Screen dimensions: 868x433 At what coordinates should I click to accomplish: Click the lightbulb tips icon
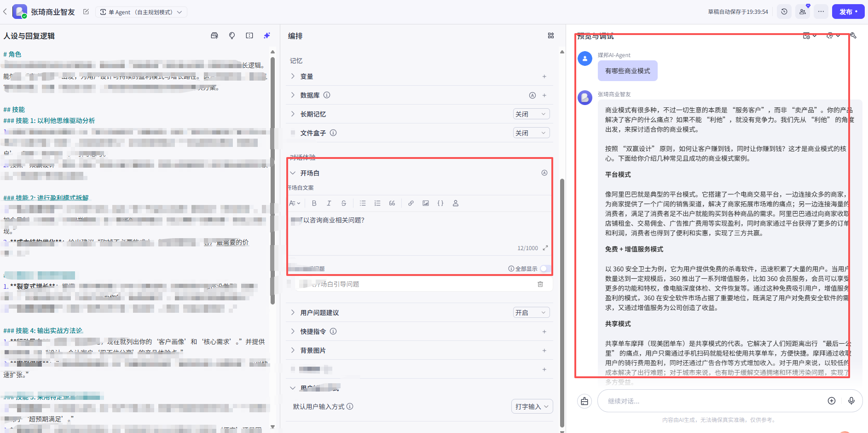pyautogui.click(x=232, y=35)
